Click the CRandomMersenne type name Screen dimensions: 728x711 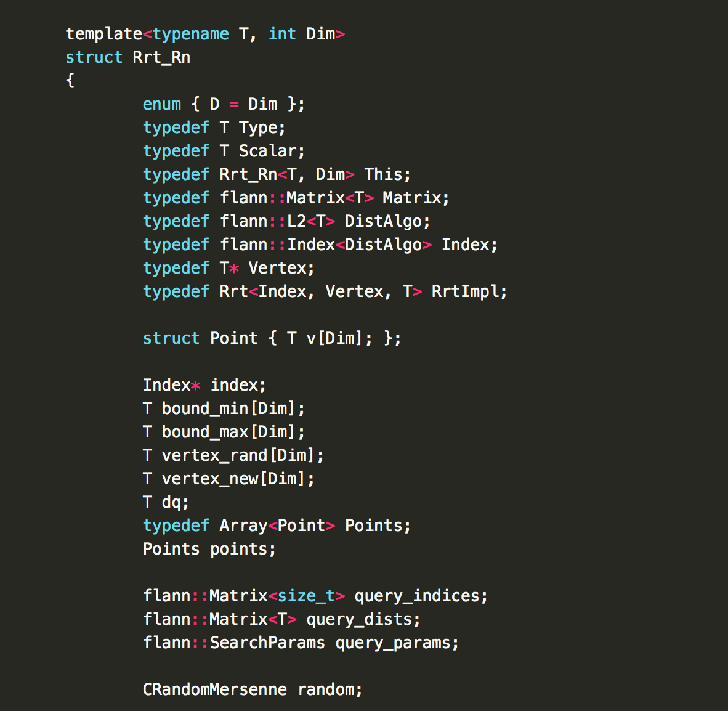pyautogui.click(x=215, y=689)
